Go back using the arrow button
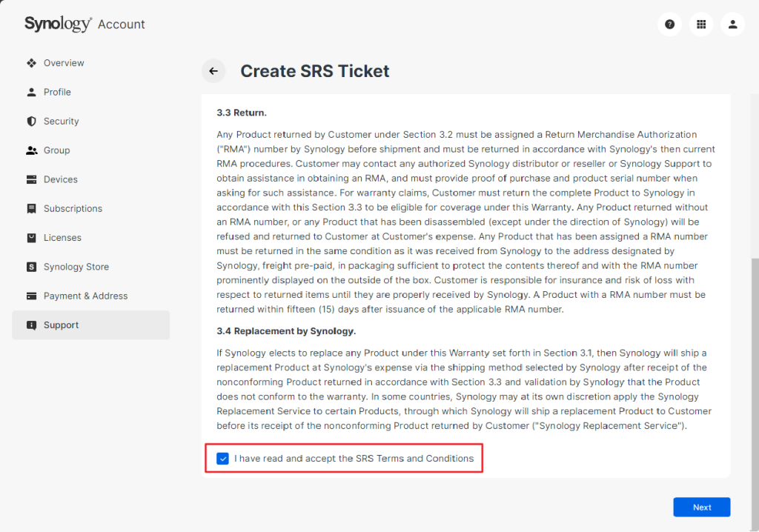This screenshot has height=532, width=759. click(213, 71)
